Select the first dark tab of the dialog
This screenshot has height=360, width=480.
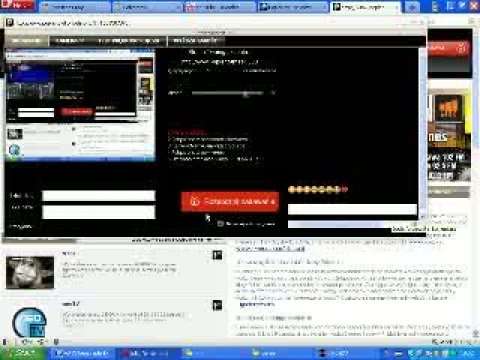(26, 41)
